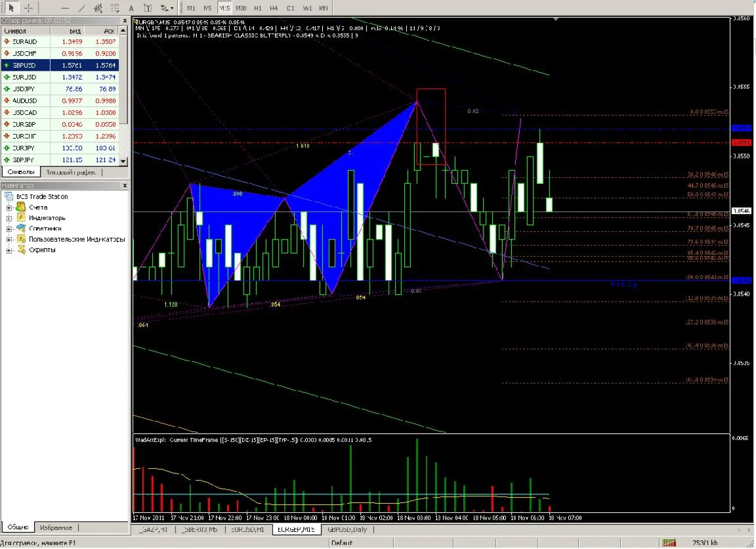Close the Navigator panel
Viewport: 756px width, 549px height.
click(125, 185)
